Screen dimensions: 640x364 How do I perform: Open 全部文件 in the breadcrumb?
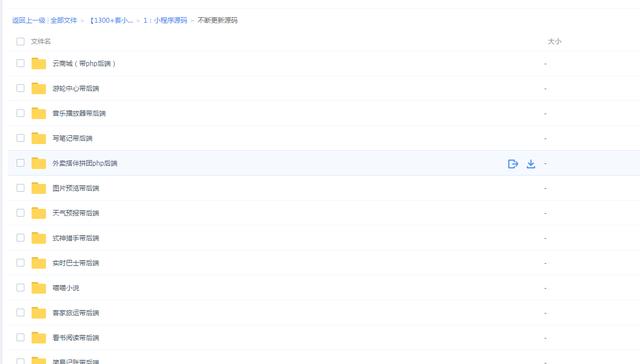64,20
